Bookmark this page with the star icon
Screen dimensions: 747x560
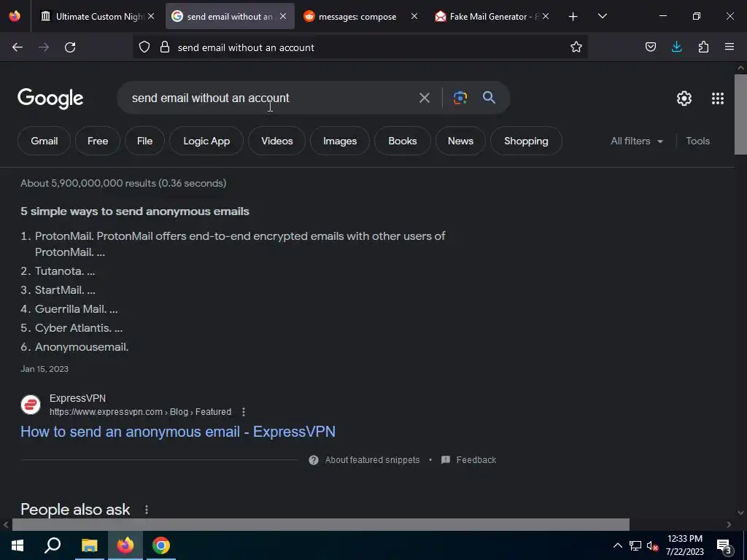(x=576, y=47)
